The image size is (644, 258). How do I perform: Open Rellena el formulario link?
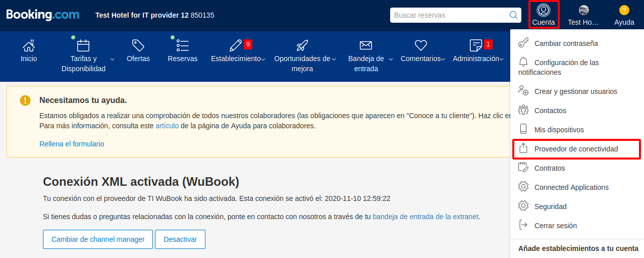(x=72, y=144)
